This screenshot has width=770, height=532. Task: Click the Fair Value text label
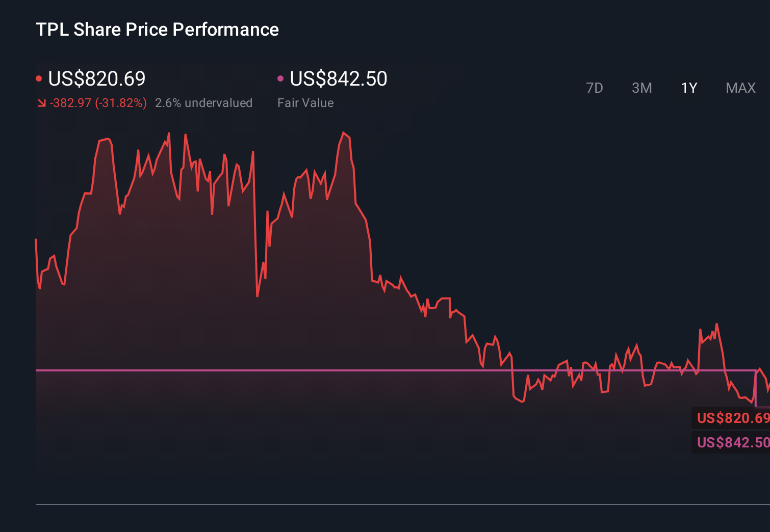305,102
